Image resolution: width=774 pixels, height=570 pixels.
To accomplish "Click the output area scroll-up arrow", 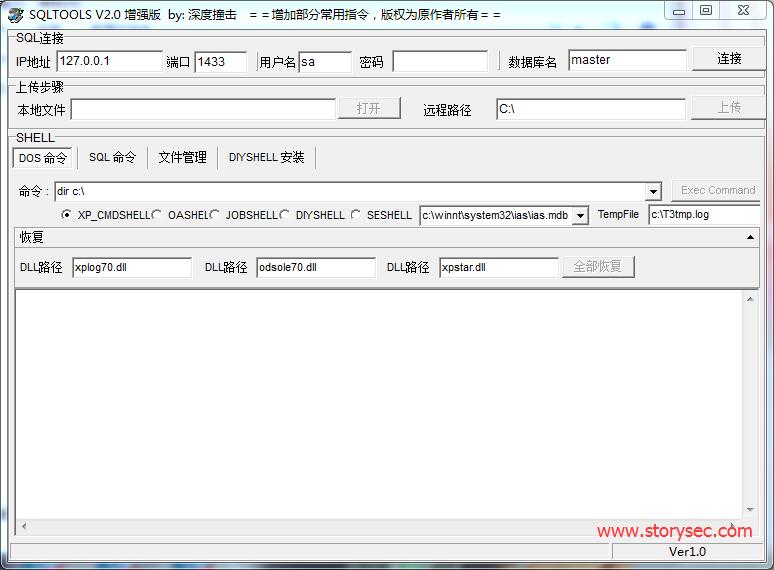I will [x=750, y=299].
